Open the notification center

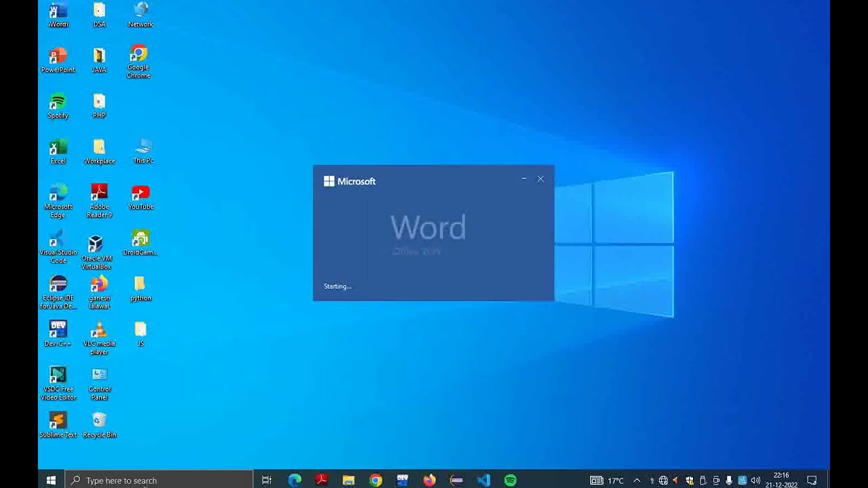click(812, 481)
